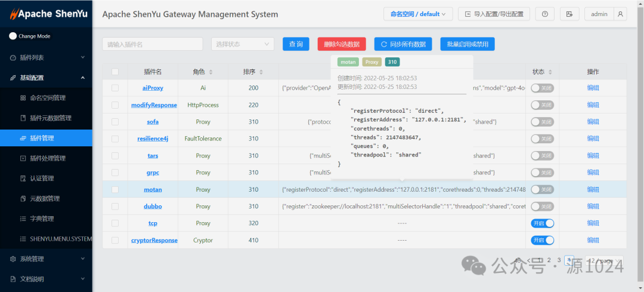This screenshot has width=644, height=292.
Task: Open the motan plugin name link
Action: [x=153, y=190]
